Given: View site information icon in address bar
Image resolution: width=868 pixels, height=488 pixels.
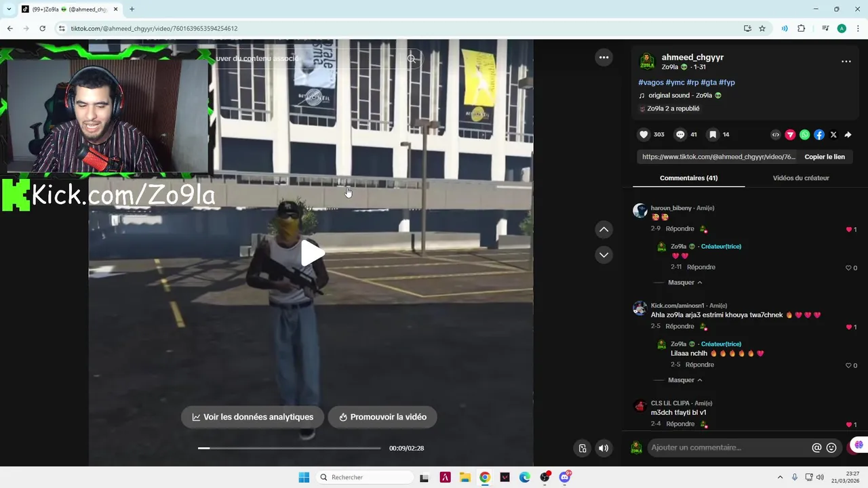Looking at the screenshot, I should pos(62,28).
